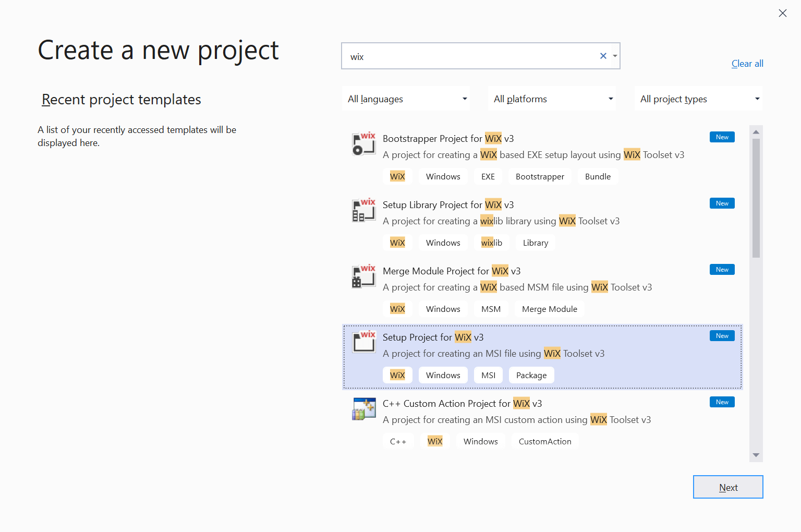Click the C++ Custom Action Project icon
801x532 pixels.
point(363,409)
